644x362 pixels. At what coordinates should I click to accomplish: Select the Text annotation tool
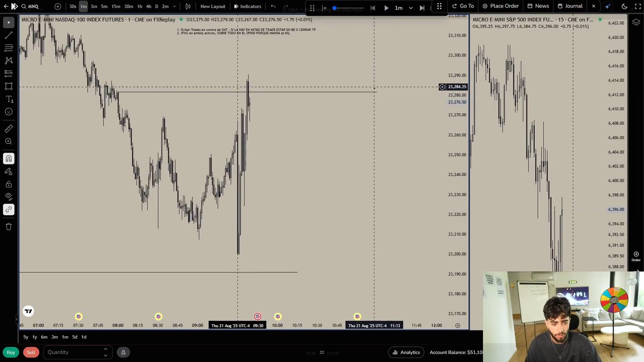[x=8, y=99]
